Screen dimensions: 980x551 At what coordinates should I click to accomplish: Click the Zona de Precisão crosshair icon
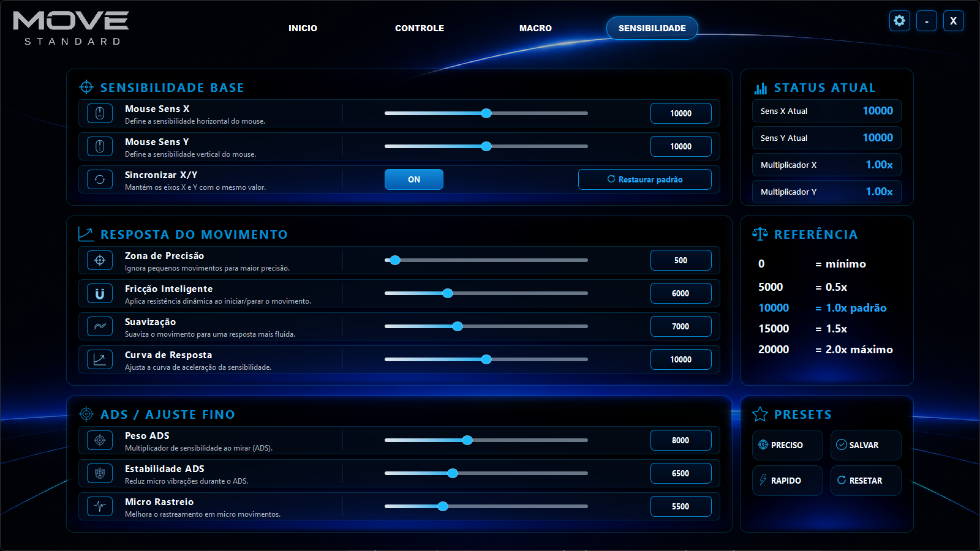(x=100, y=260)
